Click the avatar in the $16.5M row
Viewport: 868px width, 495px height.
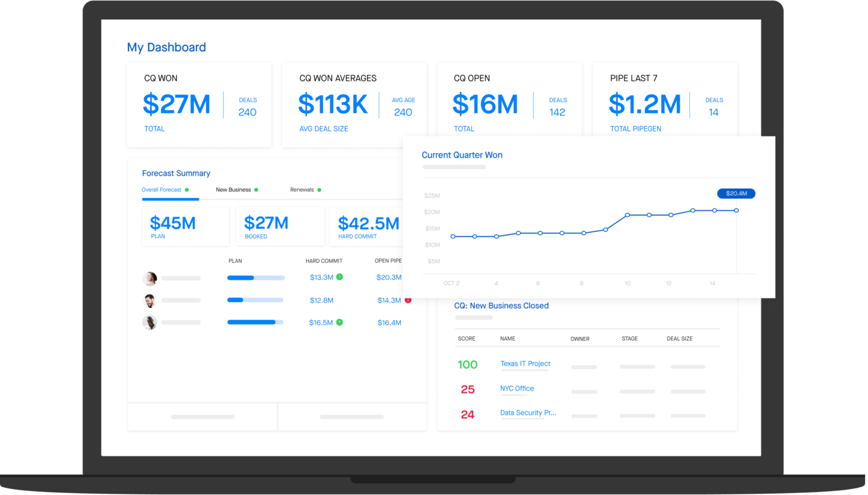click(149, 323)
